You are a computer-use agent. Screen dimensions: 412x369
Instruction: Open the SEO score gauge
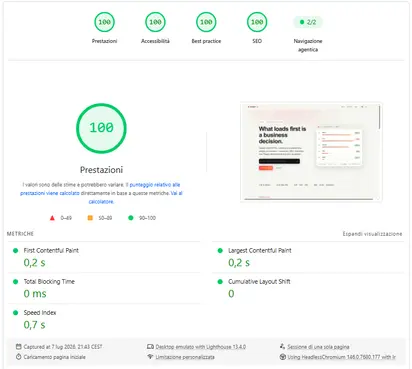[257, 22]
